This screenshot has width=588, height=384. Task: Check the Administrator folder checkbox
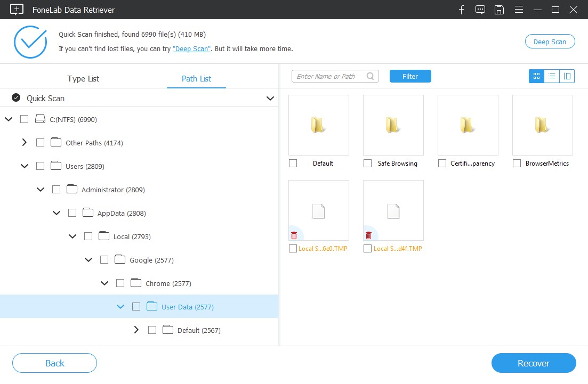(x=57, y=190)
